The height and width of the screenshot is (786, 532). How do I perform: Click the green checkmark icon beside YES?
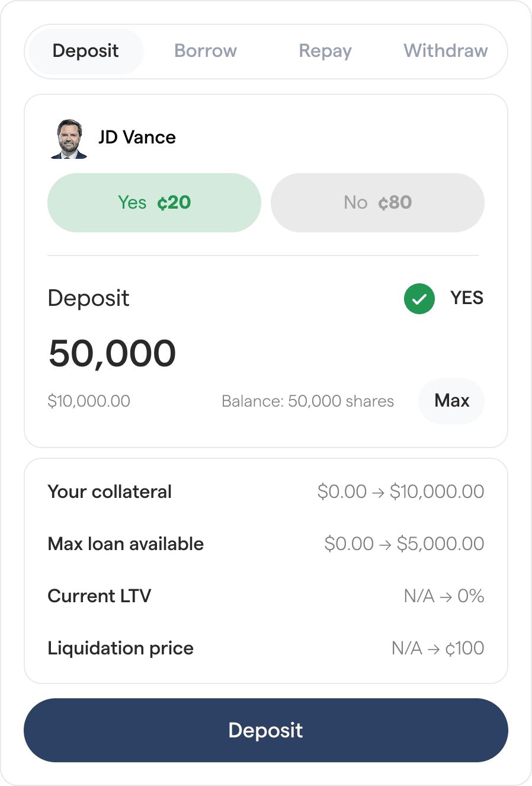pos(419,298)
